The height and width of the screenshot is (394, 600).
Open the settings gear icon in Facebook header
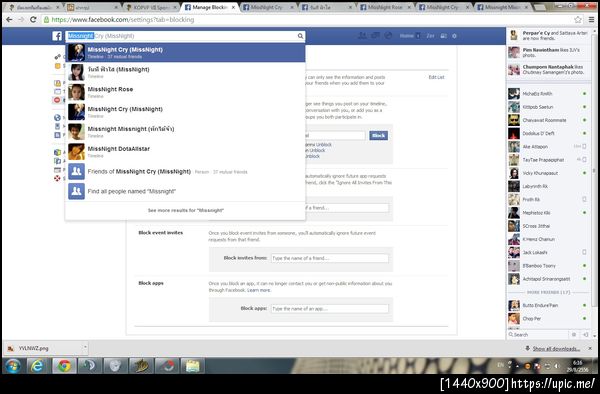point(455,36)
